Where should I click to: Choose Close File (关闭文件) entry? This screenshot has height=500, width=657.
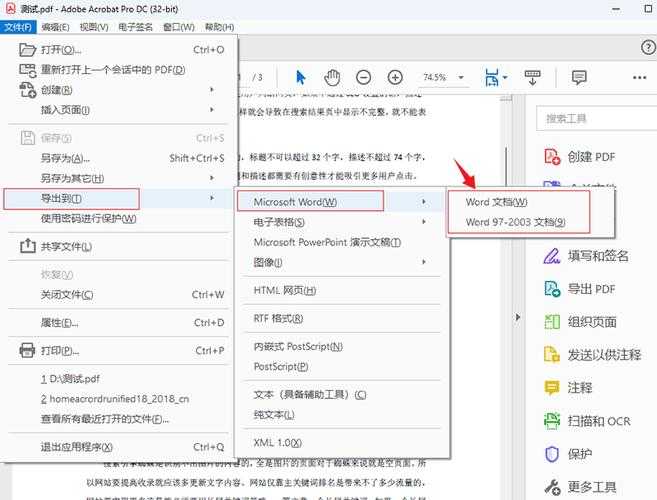pyautogui.click(x=67, y=295)
